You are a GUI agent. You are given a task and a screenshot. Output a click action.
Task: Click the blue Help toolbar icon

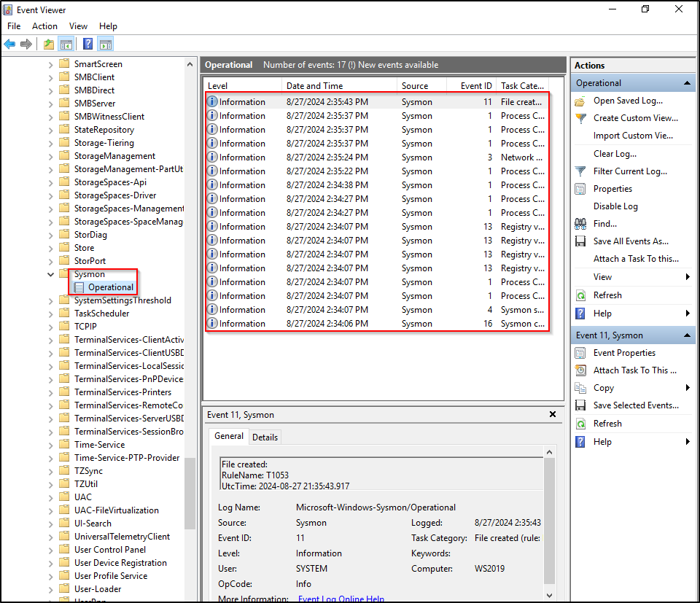[88, 44]
